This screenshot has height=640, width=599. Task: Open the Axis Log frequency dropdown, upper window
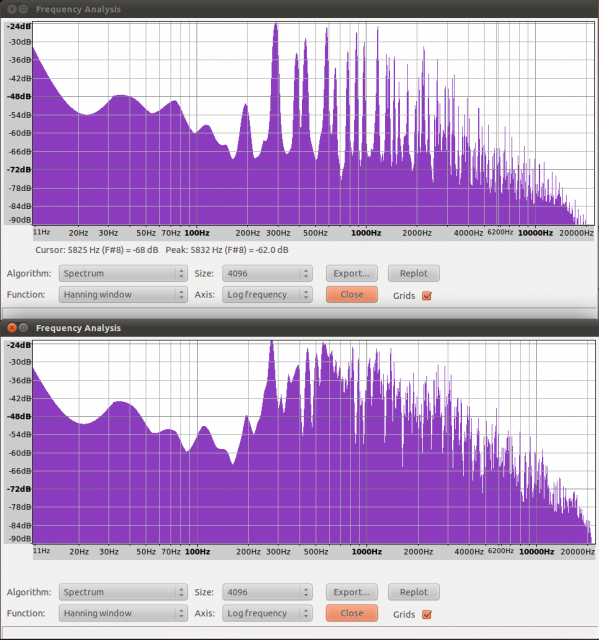click(267, 295)
